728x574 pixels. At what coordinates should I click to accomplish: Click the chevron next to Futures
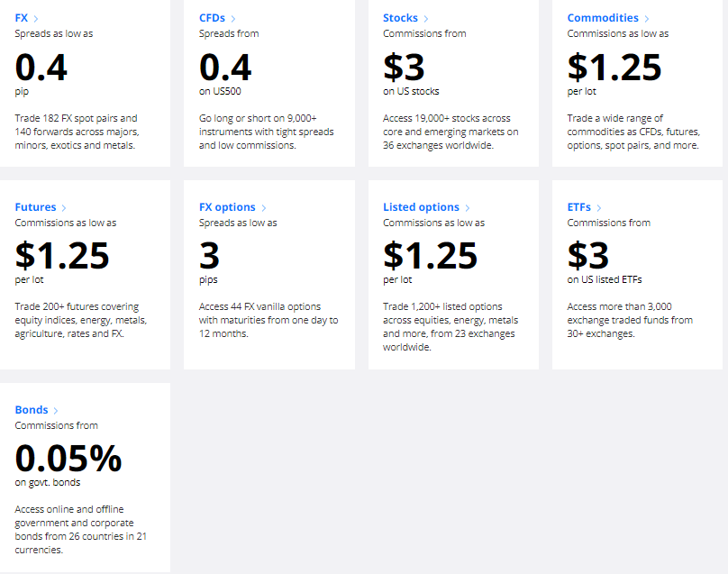coord(64,208)
